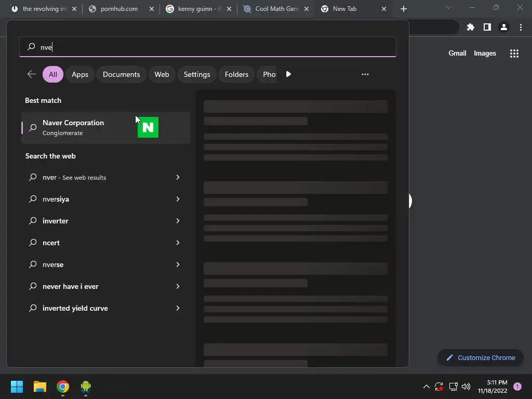Image resolution: width=532 pixels, height=399 pixels.
Task: Close the kenny guinn tab
Action: (x=229, y=9)
